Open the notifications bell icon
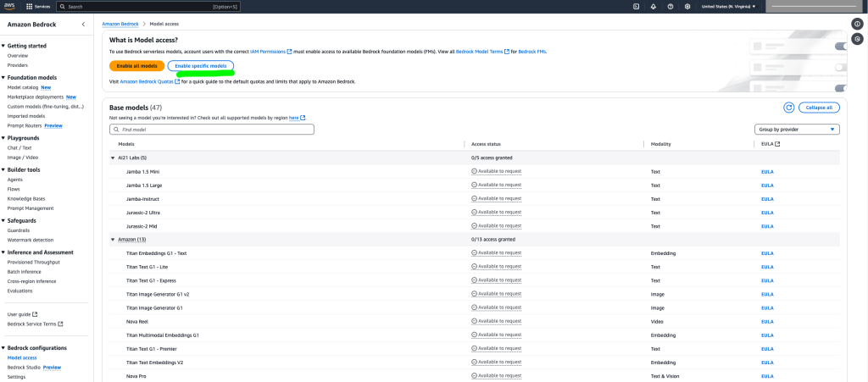The image size is (868, 382). 653,6
